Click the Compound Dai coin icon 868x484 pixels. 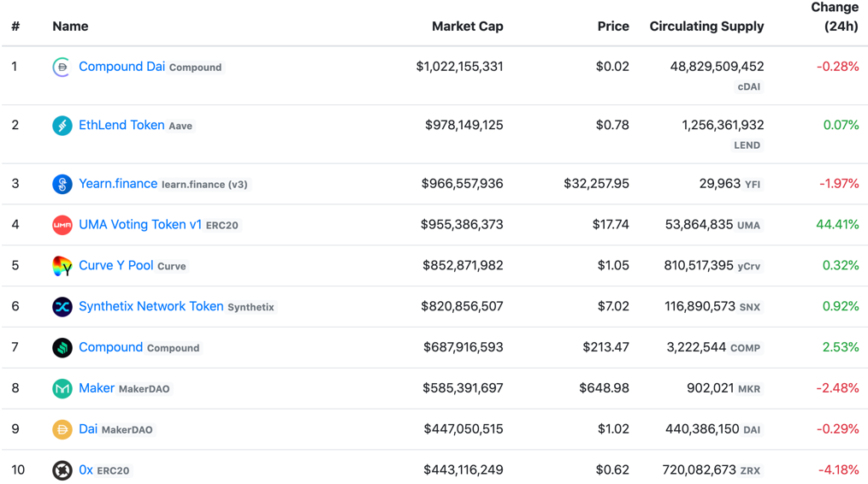click(62, 67)
